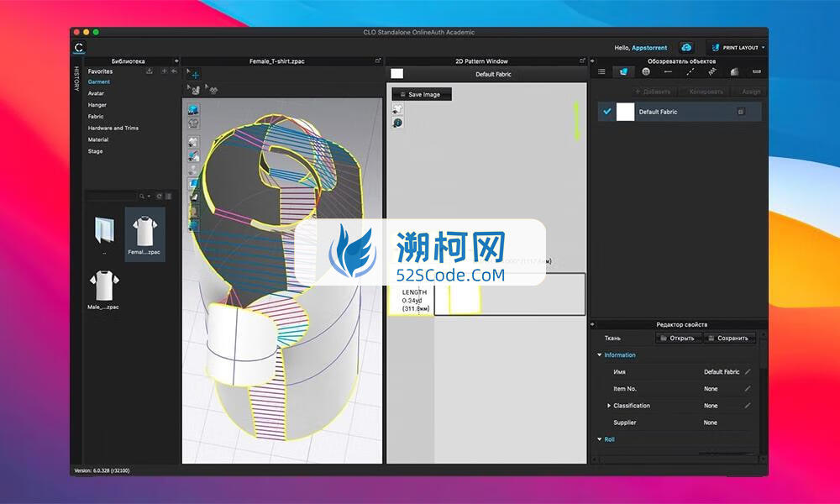Open the Puckering tab icon in Object Browser
Screen dimensions: 840x504
[712, 71]
